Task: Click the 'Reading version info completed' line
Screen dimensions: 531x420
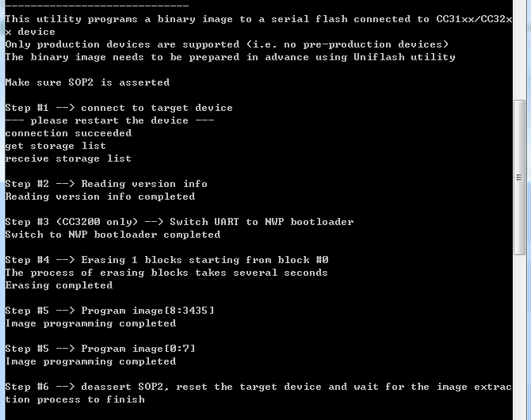Action: click(x=100, y=197)
